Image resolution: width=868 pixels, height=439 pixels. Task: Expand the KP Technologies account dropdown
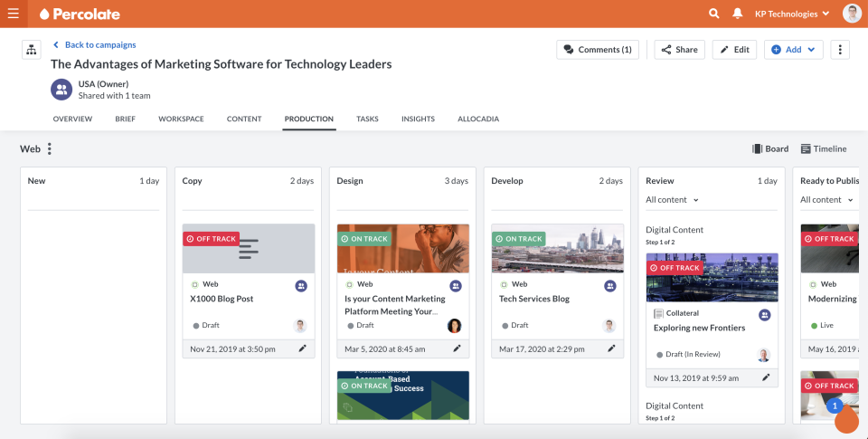(x=792, y=14)
